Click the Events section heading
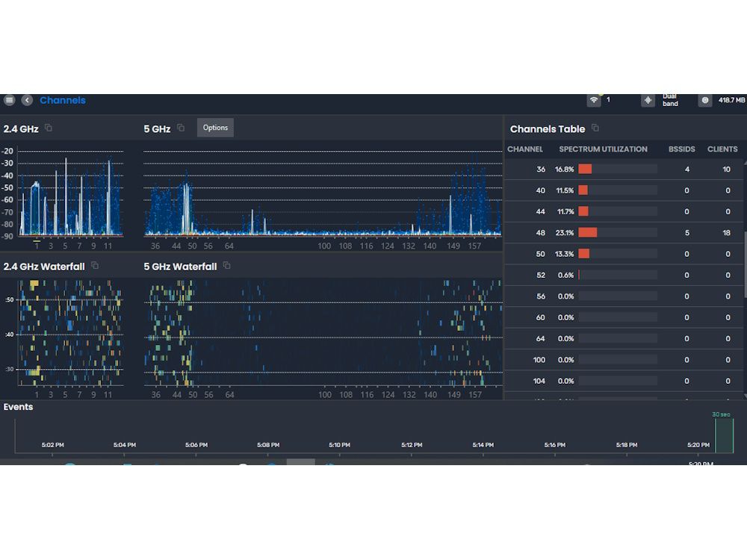 point(18,407)
